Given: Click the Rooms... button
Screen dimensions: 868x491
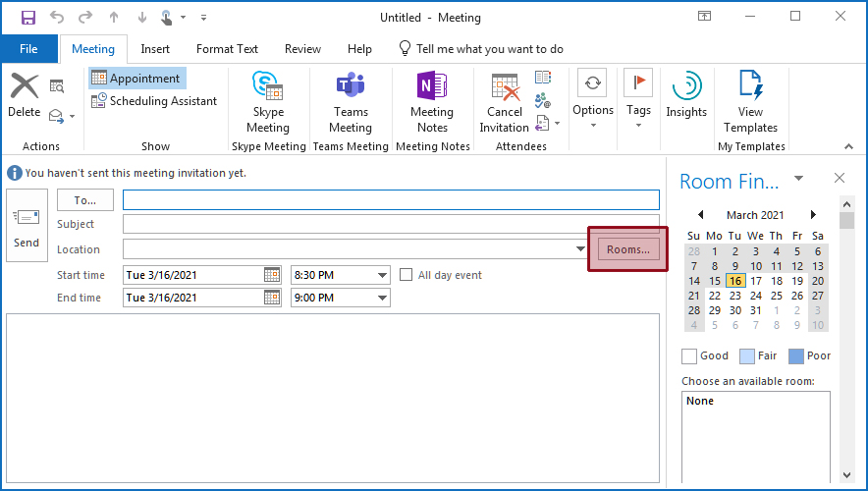Looking at the screenshot, I should coord(627,249).
